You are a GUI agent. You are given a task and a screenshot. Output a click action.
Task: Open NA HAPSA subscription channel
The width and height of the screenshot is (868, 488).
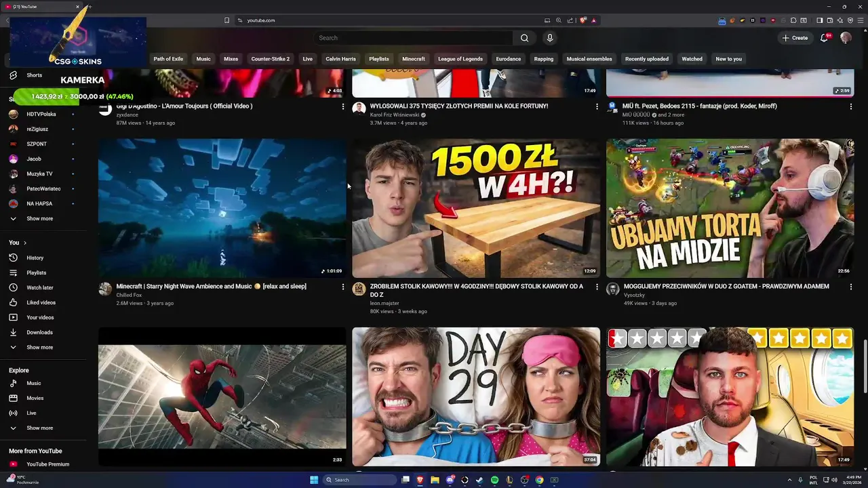pos(39,203)
